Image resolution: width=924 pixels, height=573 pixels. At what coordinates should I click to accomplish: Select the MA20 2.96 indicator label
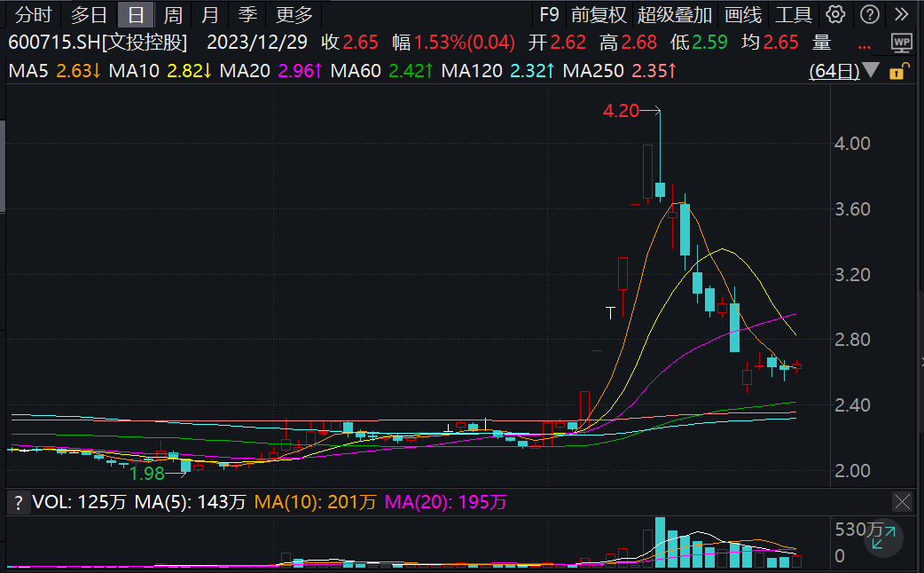[x=271, y=71]
